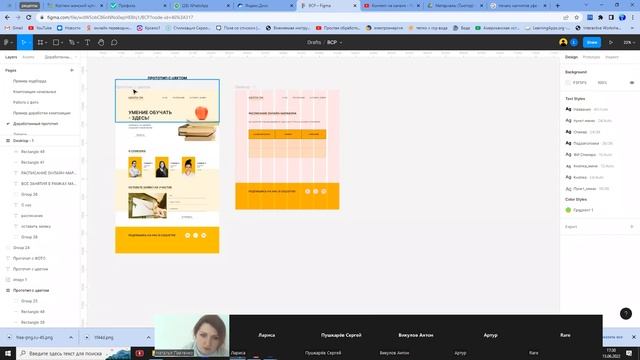
Task: Go back in browser history
Action: (7, 18)
